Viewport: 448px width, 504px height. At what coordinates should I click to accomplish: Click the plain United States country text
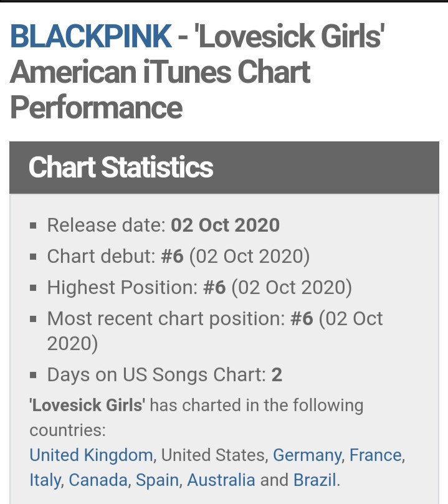point(214,455)
